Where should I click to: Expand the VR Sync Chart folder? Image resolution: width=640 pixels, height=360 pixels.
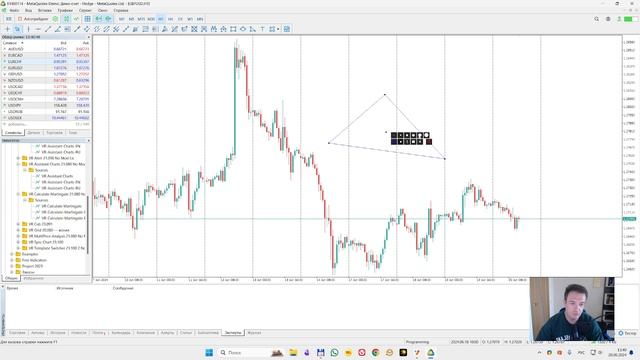18,242
